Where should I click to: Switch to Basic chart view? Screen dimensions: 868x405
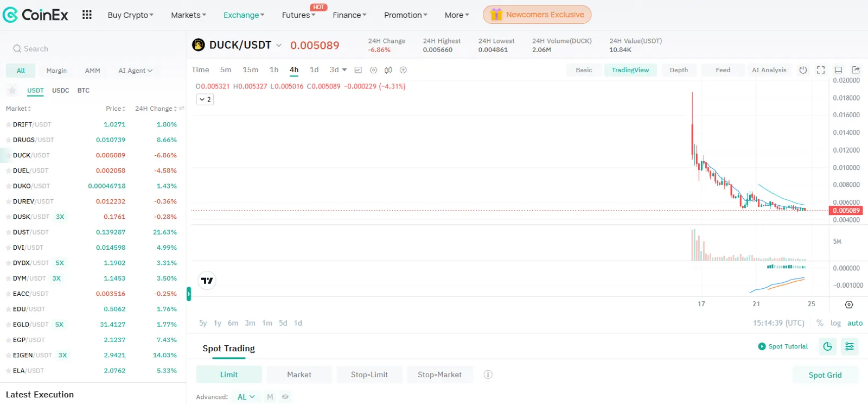point(584,70)
